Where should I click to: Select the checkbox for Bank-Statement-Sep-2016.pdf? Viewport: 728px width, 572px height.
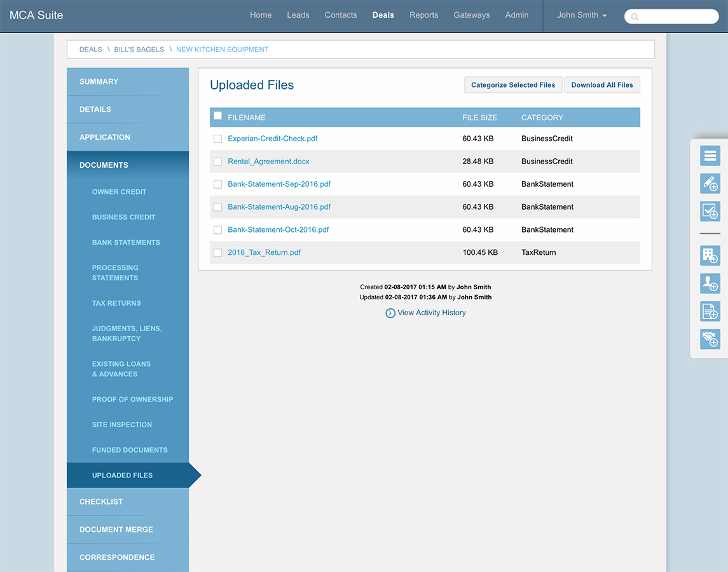[x=218, y=184]
